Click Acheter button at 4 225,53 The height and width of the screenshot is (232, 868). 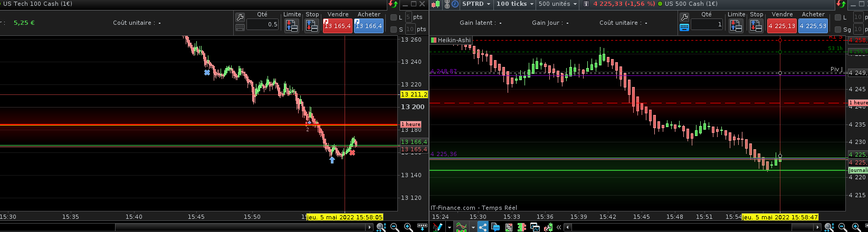pyautogui.click(x=813, y=25)
